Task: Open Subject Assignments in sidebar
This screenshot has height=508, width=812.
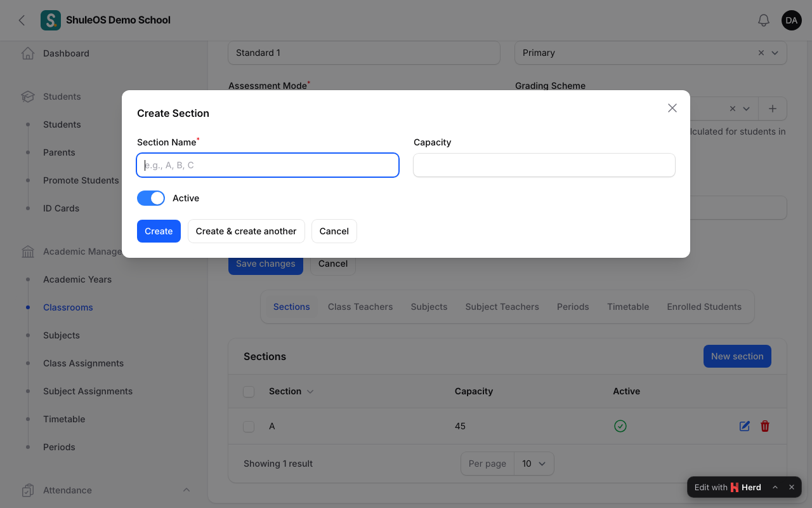Action: point(88,391)
